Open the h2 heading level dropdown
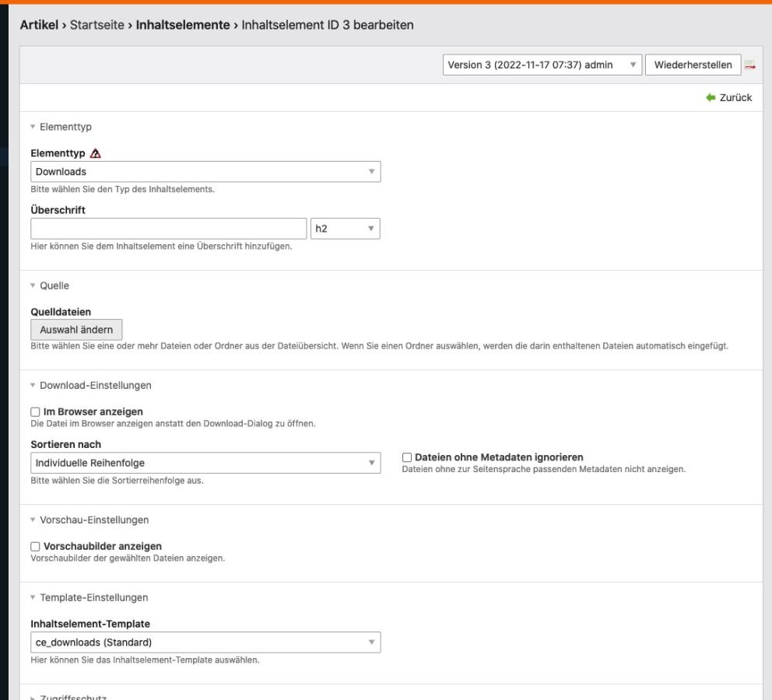This screenshot has width=772, height=700. pos(345,229)
